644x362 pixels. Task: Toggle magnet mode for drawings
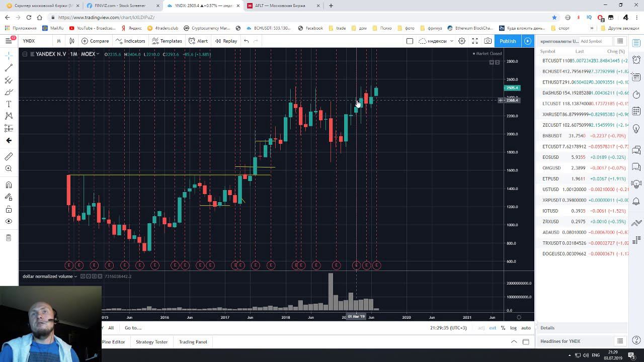pos(9,185)
